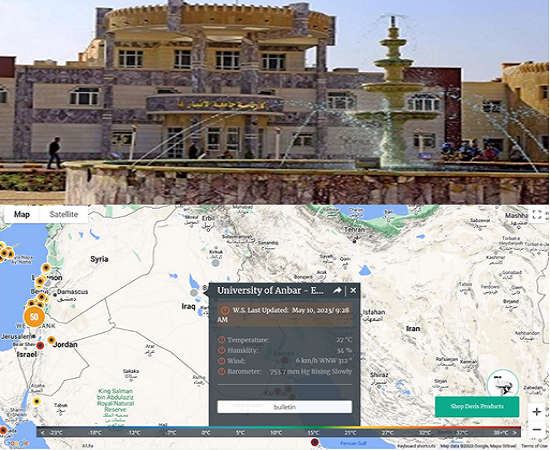Click the 6 km/h WNW 312 wind value
Viewport: 550px width, 450px height.
[324, 361]
